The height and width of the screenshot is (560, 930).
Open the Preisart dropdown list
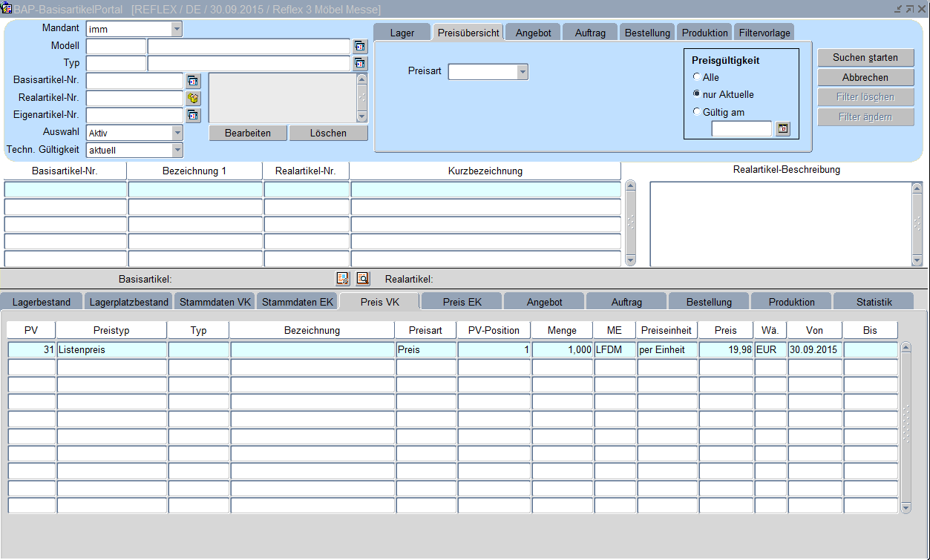point(523,72)
